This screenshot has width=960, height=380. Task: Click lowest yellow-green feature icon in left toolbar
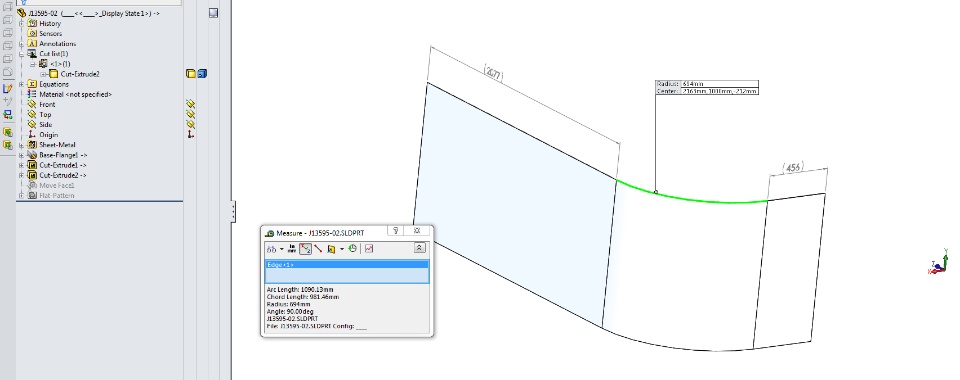[7, 145]
